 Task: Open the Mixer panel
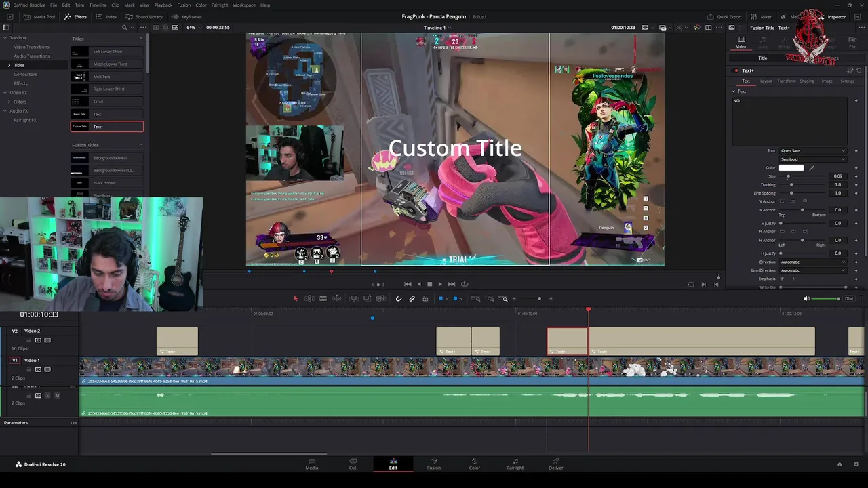coord(762,17)
